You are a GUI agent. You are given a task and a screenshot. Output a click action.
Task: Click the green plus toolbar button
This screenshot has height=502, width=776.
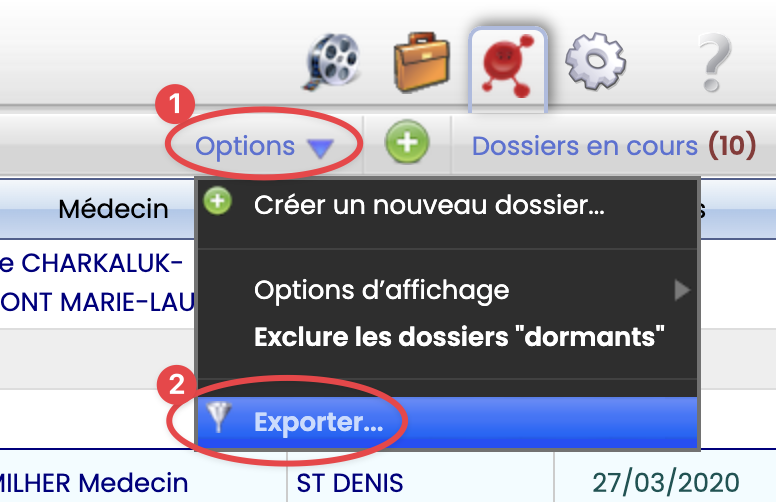point(407,142)
